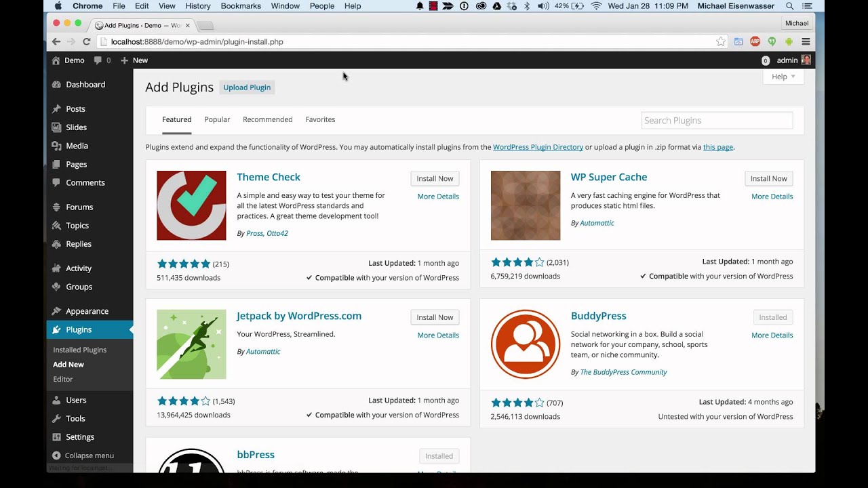Click the New content button in admin bar
Image resolution: width=868 pixels, height=488 pixels.
click(134, 60)
